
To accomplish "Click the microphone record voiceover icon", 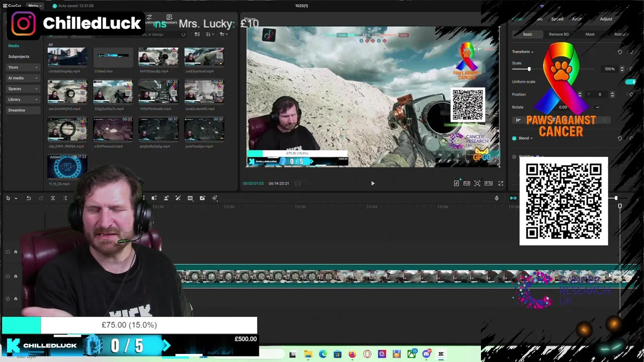I will point(497,198).
